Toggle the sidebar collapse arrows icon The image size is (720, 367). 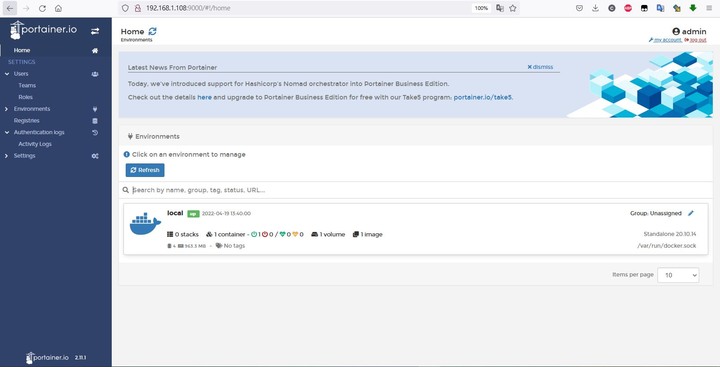[95, 31]
